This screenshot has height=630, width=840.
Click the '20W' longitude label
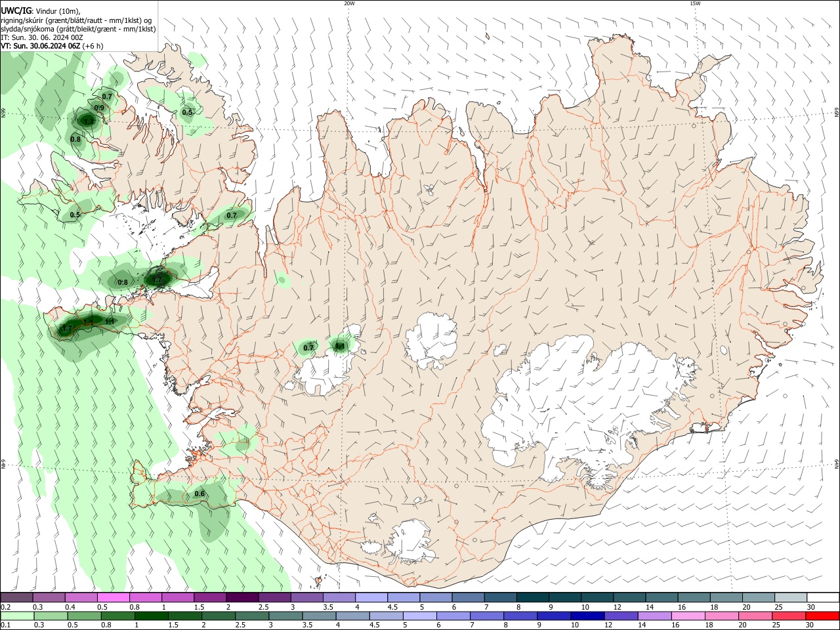click(349, 3)
